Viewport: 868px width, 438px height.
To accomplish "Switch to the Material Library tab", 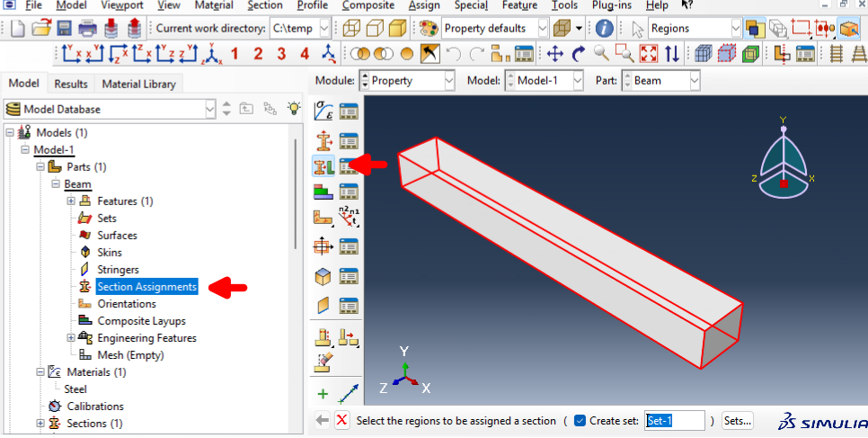I will (139, 84).
